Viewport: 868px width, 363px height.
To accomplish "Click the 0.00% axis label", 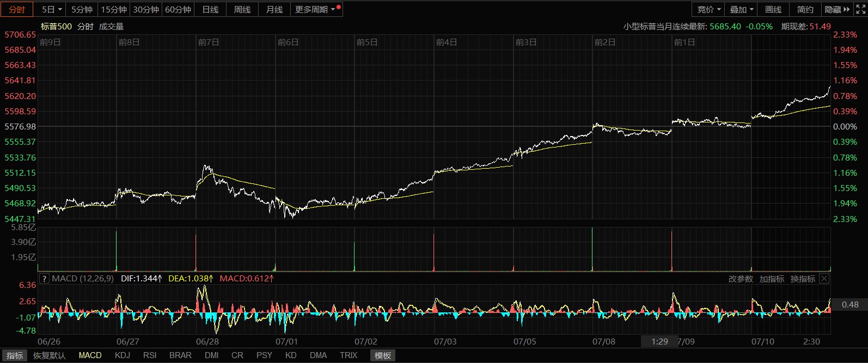I will 845,126.
